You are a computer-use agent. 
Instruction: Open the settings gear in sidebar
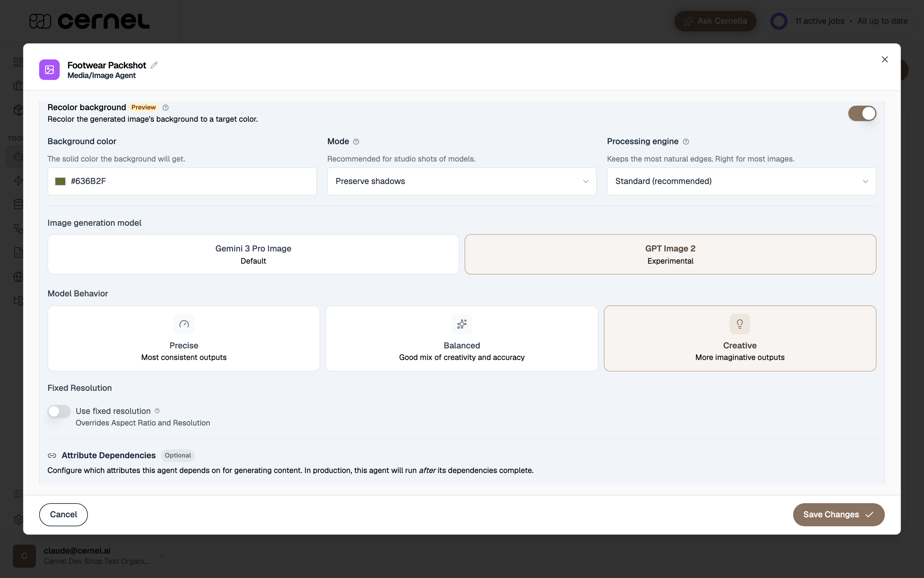click(18, 519)
